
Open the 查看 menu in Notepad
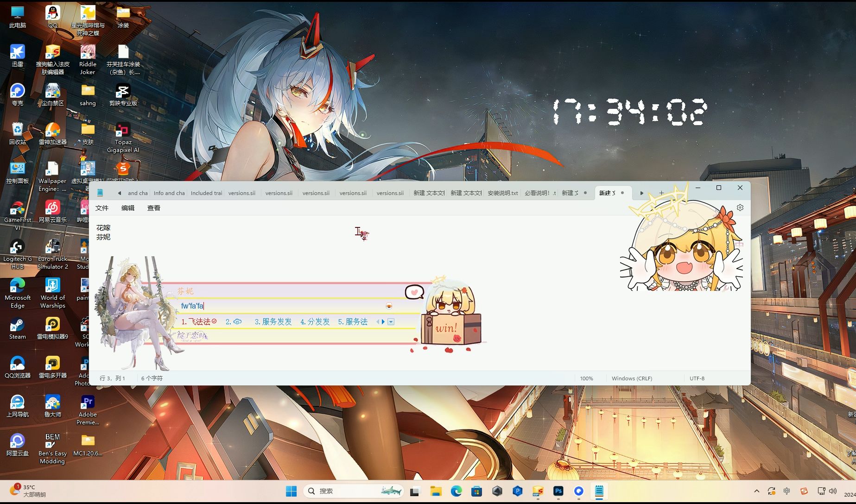(x=154, y=208)
